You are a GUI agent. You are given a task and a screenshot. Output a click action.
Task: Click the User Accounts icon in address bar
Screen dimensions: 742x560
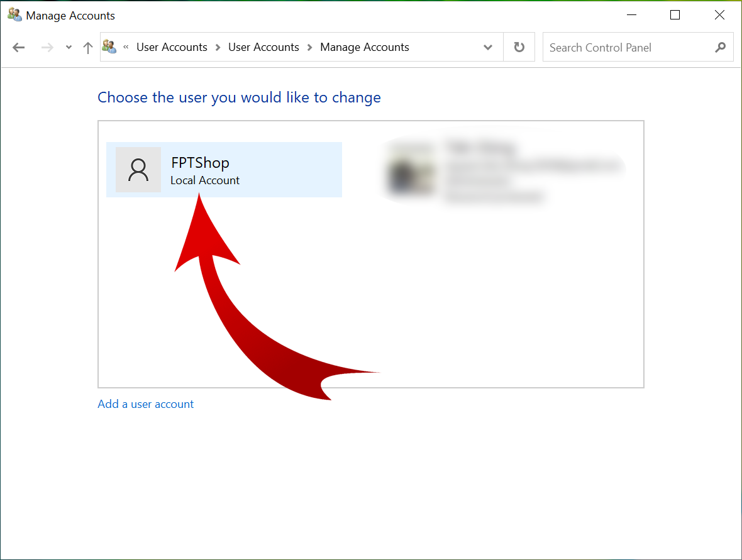click(x=109, y=47)
